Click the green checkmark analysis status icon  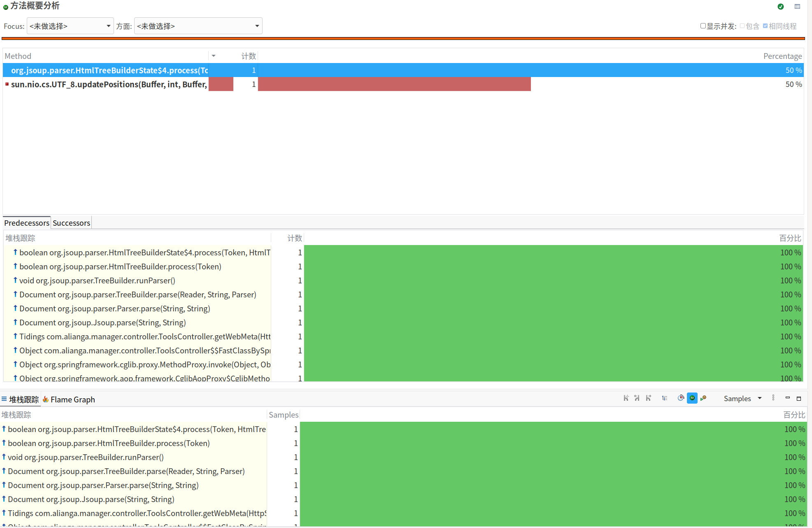point(781,7)
